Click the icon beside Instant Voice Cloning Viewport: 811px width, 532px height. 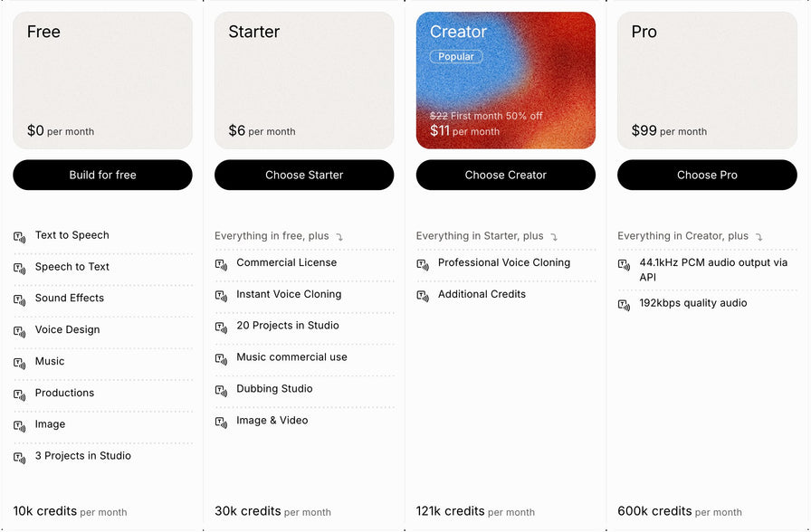pos(222,296)
